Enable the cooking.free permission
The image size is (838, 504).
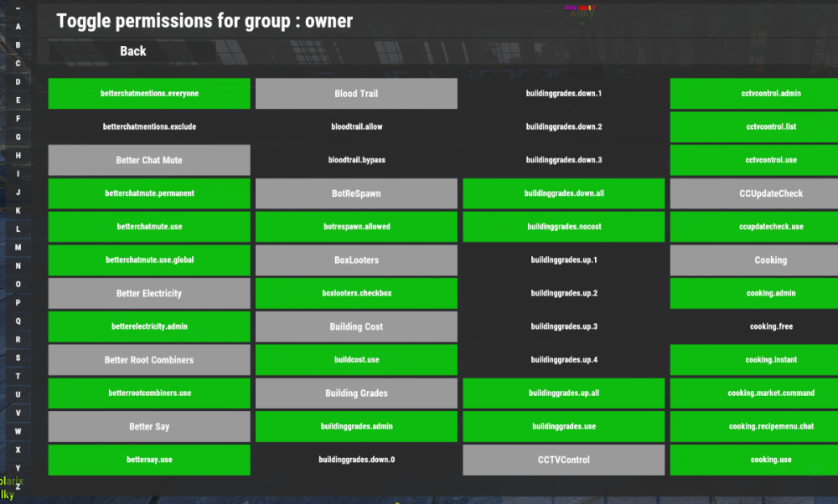pos(770,327)
